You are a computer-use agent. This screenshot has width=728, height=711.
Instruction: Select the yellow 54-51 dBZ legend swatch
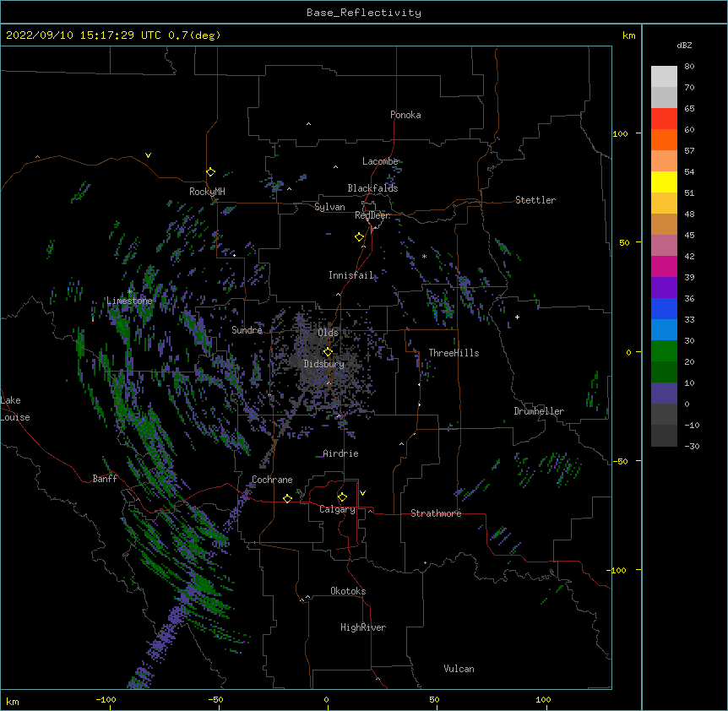point(664,182)
